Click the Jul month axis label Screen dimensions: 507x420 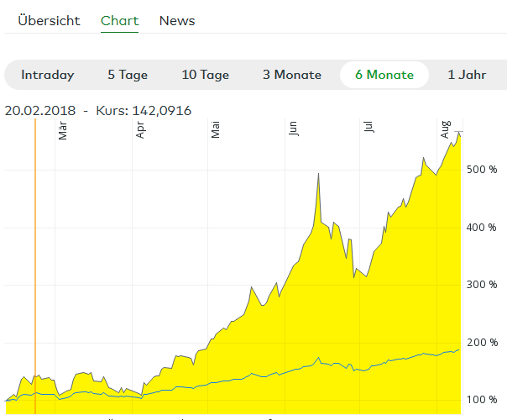(x=368, y=130)
